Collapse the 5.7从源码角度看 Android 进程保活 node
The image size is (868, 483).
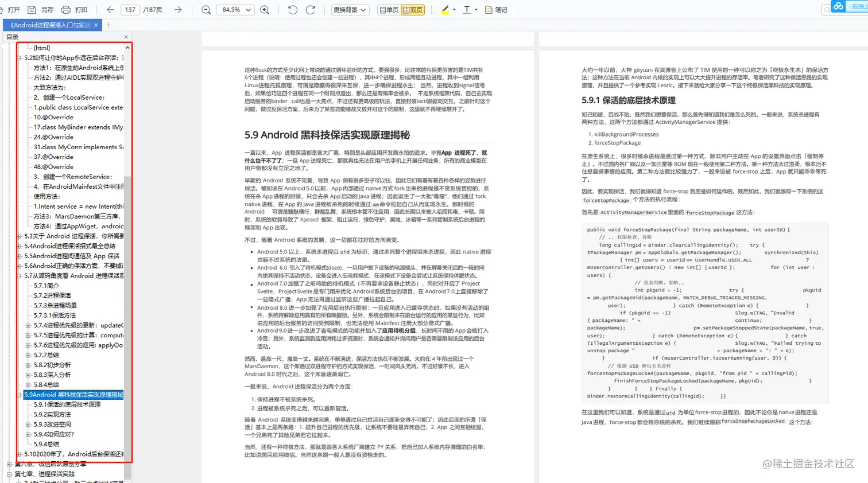tap(19, 276)
